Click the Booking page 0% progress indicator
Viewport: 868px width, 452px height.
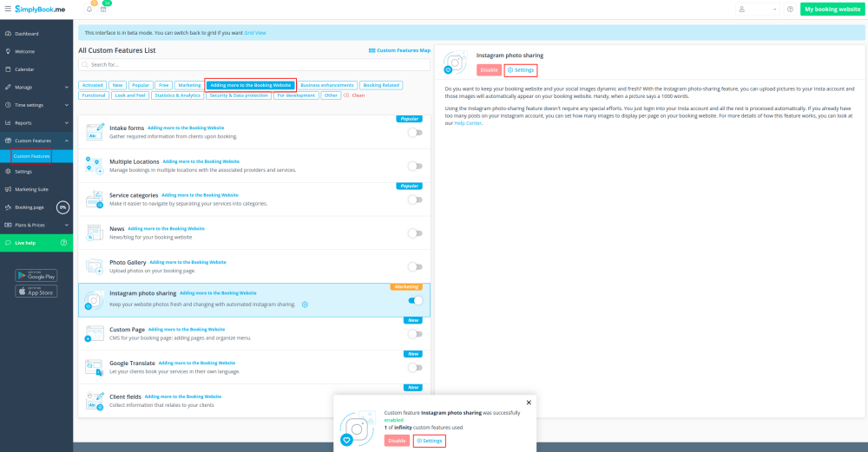[x=62, y=207]
